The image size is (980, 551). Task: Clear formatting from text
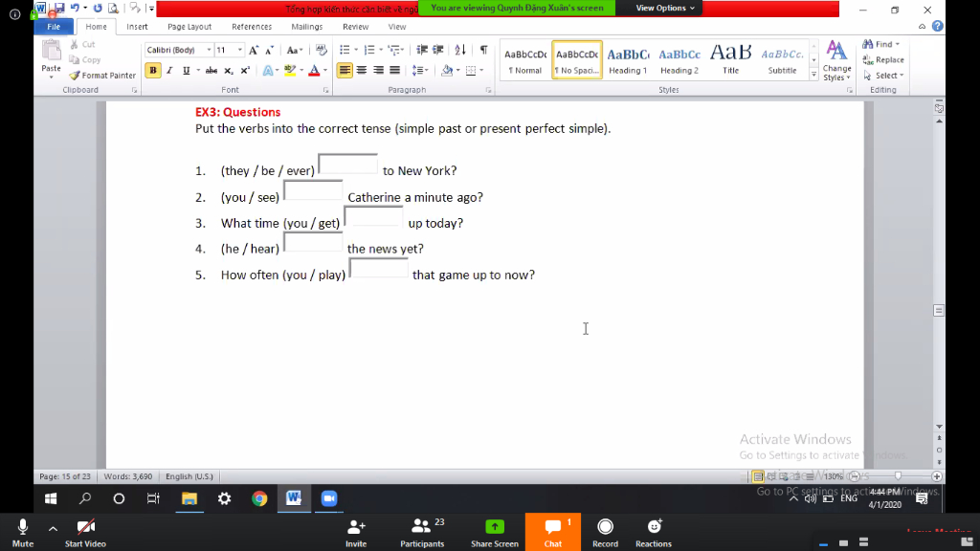(322, 50)
